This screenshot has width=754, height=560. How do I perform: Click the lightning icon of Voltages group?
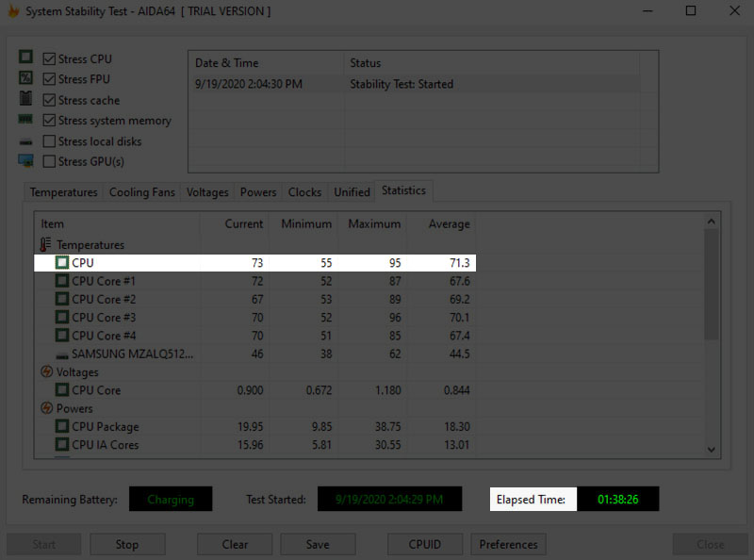pyautogui.click(x=46, y=371)
